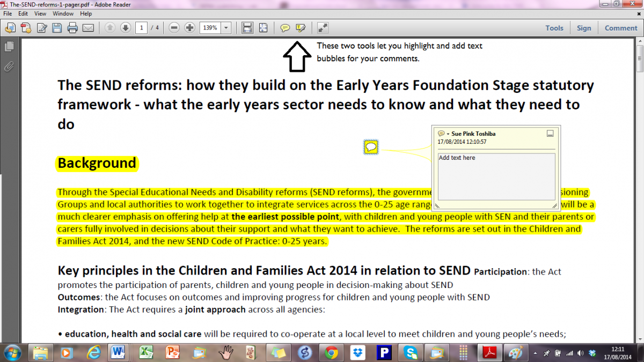The image size is (644, 362).
Task: Switch to read mode view
Action: point(323,28)
